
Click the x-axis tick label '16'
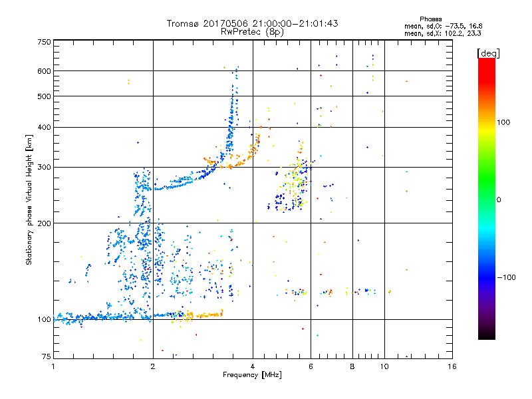[452, 366]
